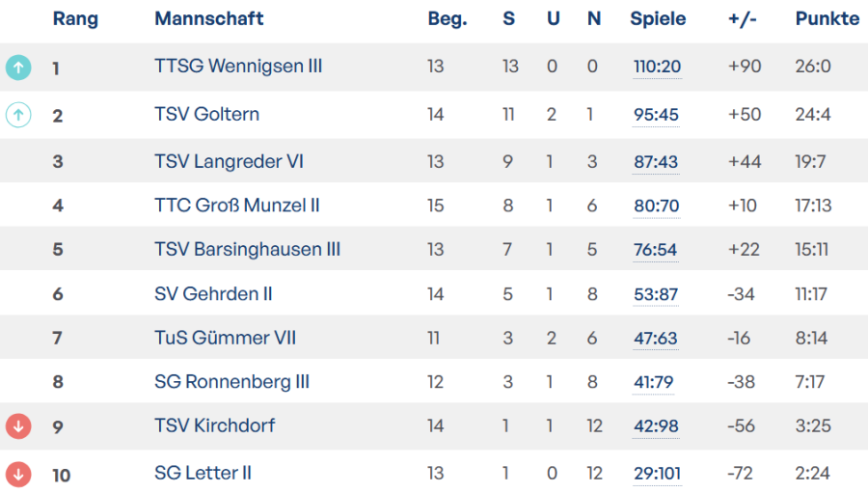Screen dimensions: 868x493
Task: Select TSV Langreder VI team
Action: (229, 161)
